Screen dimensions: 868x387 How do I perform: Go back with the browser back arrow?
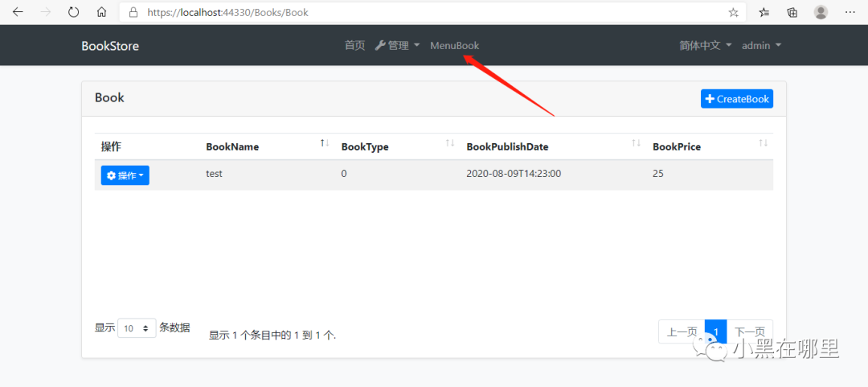click(18, 12)
